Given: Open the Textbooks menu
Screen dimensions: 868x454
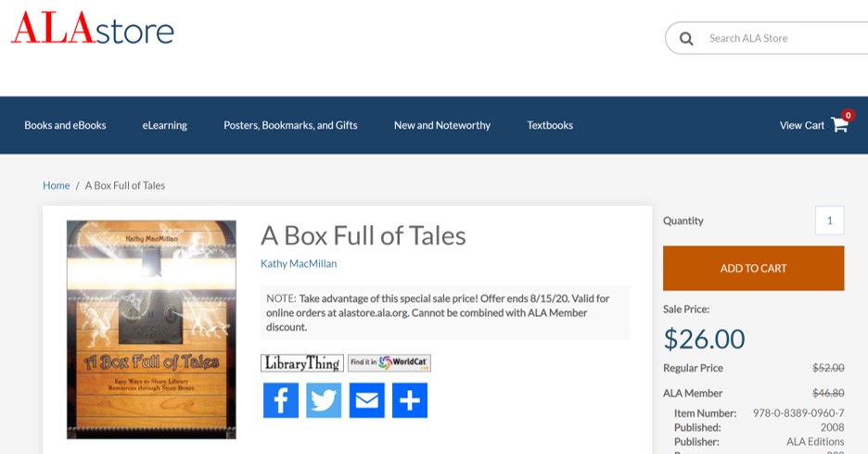Looking at the screenshot, I should [x=550, y=125].
